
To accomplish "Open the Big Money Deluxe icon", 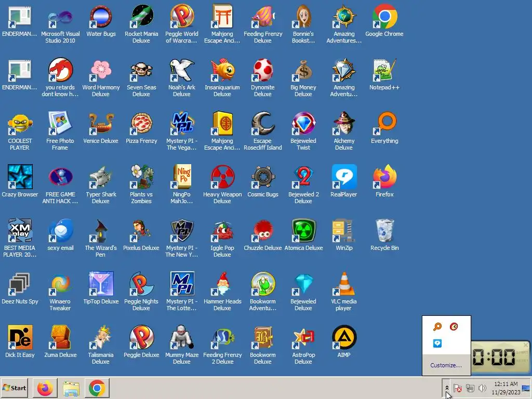I will (x=303, y=78).
